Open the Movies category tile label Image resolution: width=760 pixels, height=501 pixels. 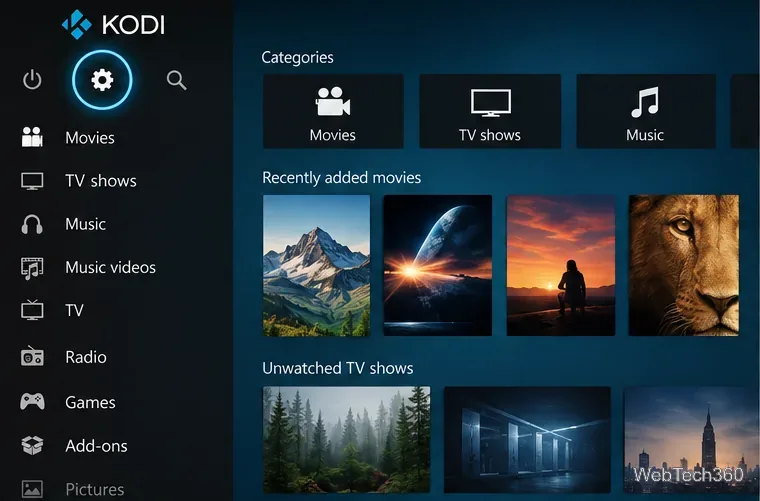(x=332, y=135)
